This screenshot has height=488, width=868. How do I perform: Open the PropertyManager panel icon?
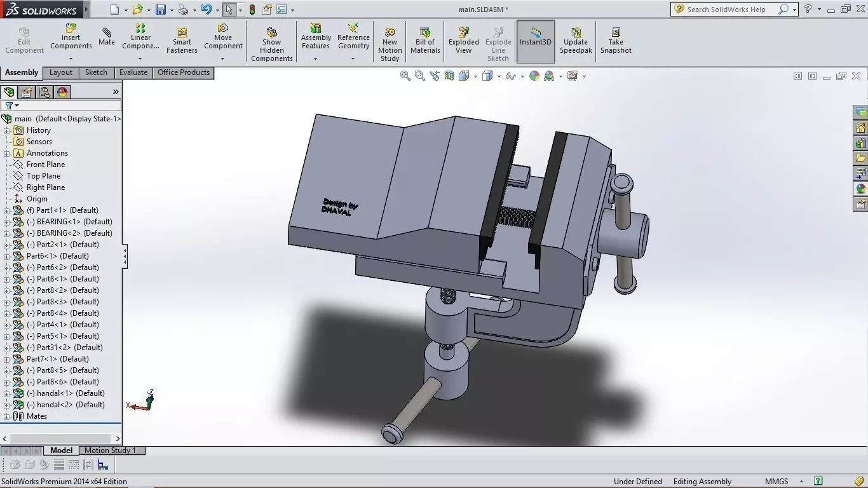tap(27, 92)
